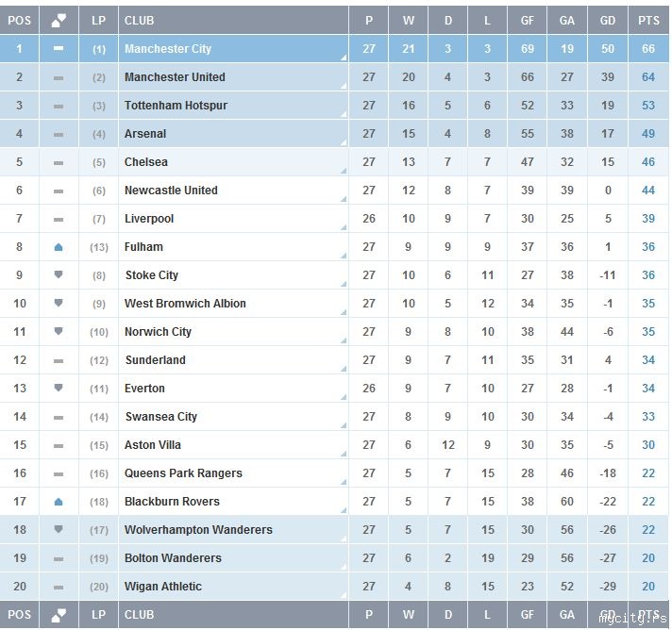The image size is (672, 630).
Task: Click Manchester City's no-change dash icon
Action: pos(59,49)
